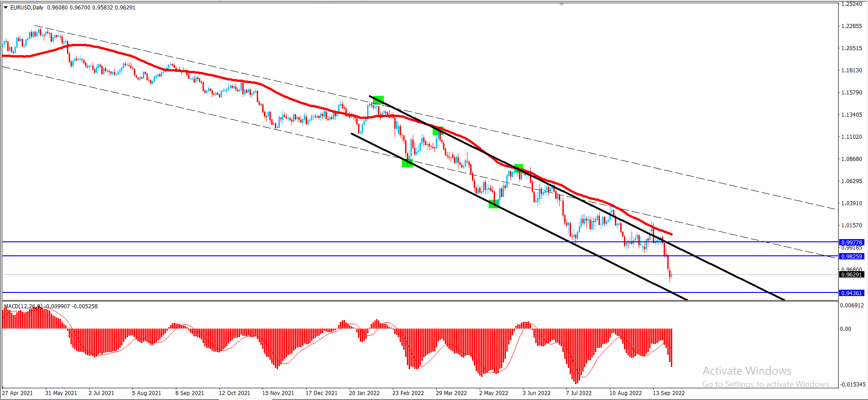
Task: Click the 1.20515 price axis value
Action: point(851,48)
